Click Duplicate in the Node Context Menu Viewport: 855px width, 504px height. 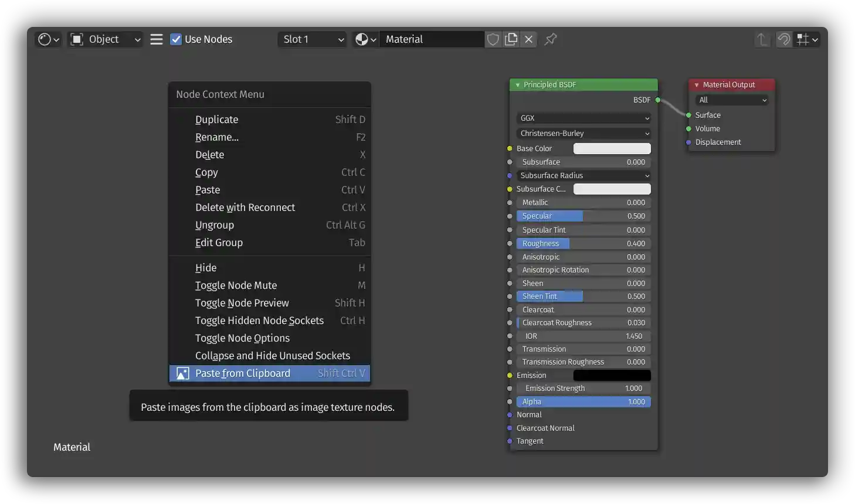[x=216, y=120]
